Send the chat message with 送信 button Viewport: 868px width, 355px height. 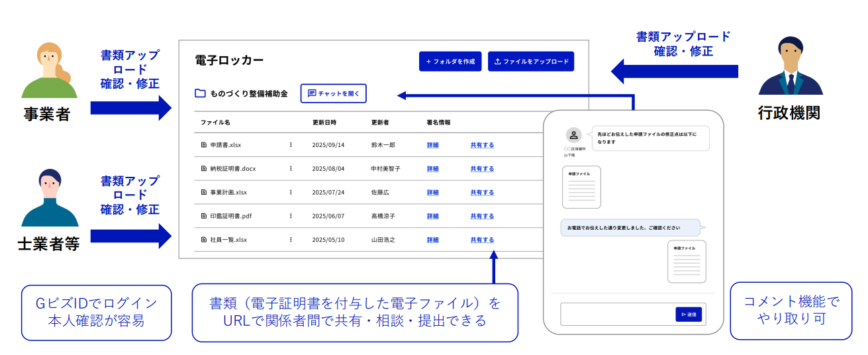(x=689, y=315)
